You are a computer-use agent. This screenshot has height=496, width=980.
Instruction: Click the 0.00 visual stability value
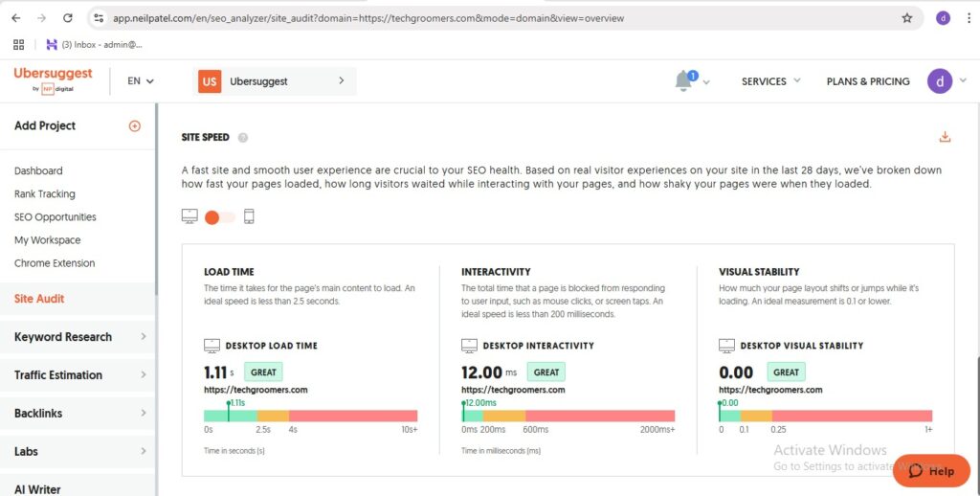click(736, 372)
